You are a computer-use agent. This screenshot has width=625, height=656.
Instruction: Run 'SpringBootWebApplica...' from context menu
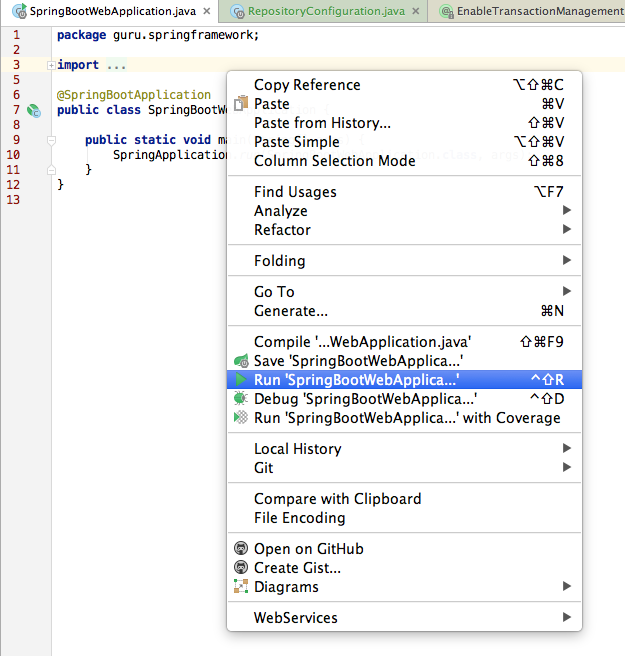coord(404,379)
